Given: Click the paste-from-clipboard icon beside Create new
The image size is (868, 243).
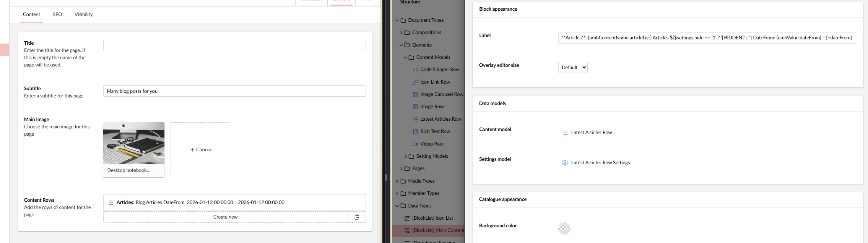Looking at the screenshot, I should tap(357, 217).
